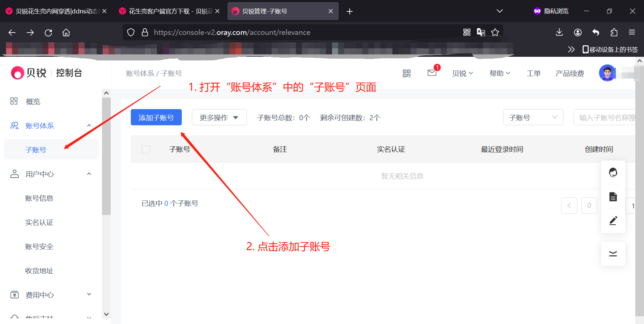Click the padlock site security icon
644x324 pixels.
click(x=145, y=32)
